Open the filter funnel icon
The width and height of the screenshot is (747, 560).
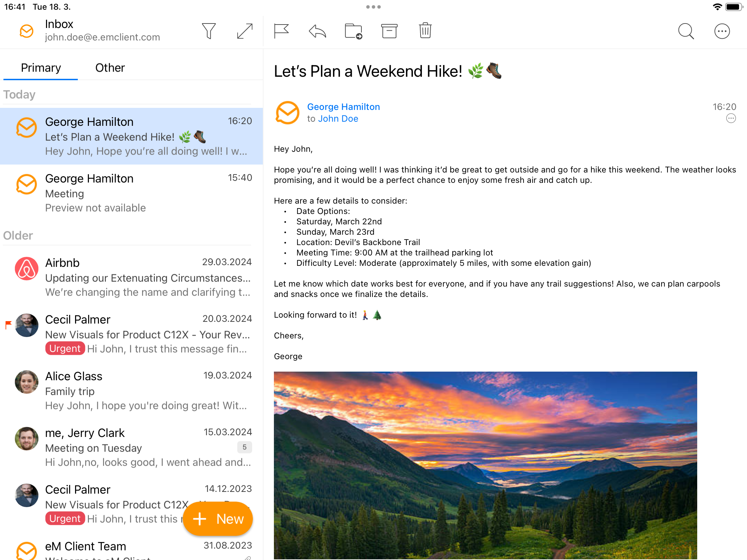tap(209, 31)
